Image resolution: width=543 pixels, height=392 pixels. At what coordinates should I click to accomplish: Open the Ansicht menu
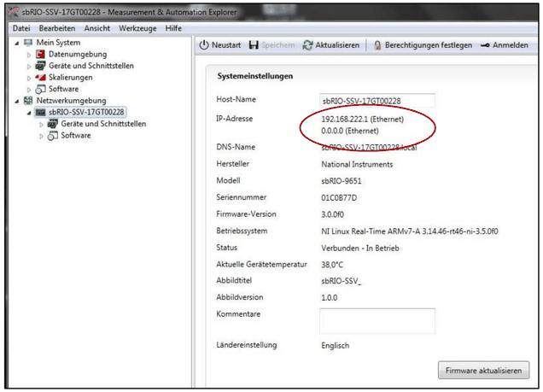tap(97, 28)
